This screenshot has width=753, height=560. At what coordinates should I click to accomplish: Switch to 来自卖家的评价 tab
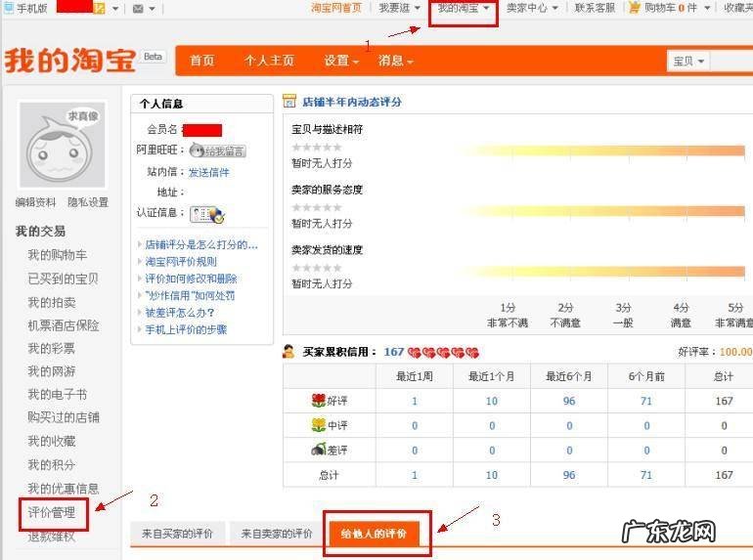[x=277, y=534]
